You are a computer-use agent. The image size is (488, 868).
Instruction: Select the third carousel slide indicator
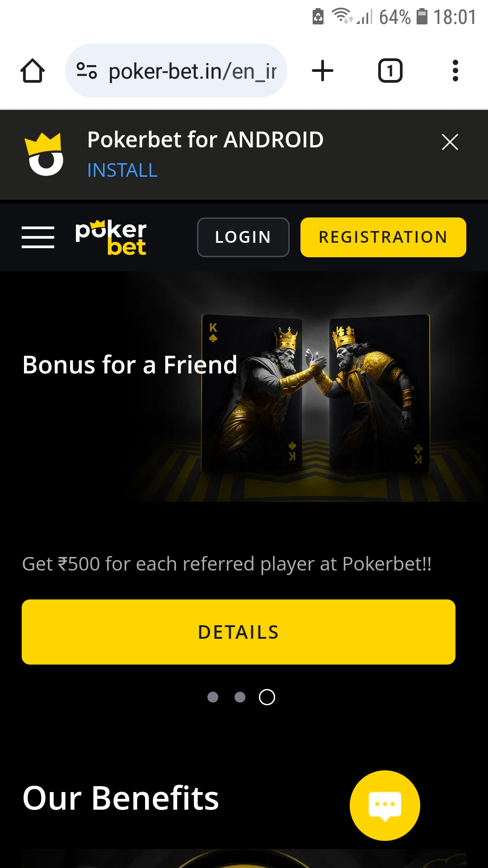pos(267,697)
